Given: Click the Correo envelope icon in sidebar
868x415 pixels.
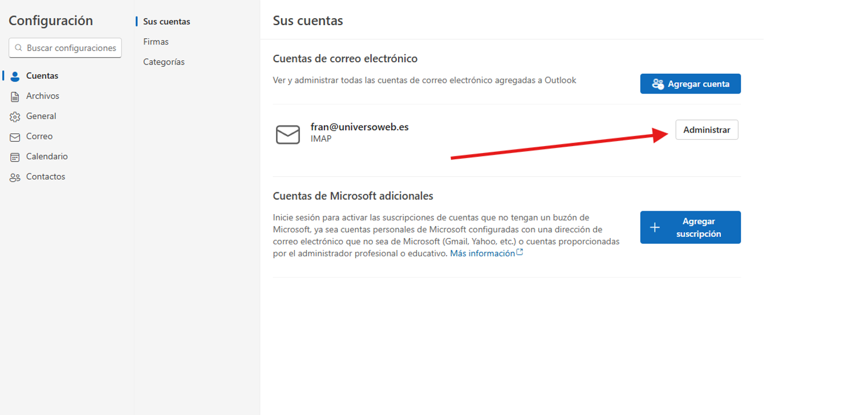Looking at the screenshot, I should tap(15, 137).
